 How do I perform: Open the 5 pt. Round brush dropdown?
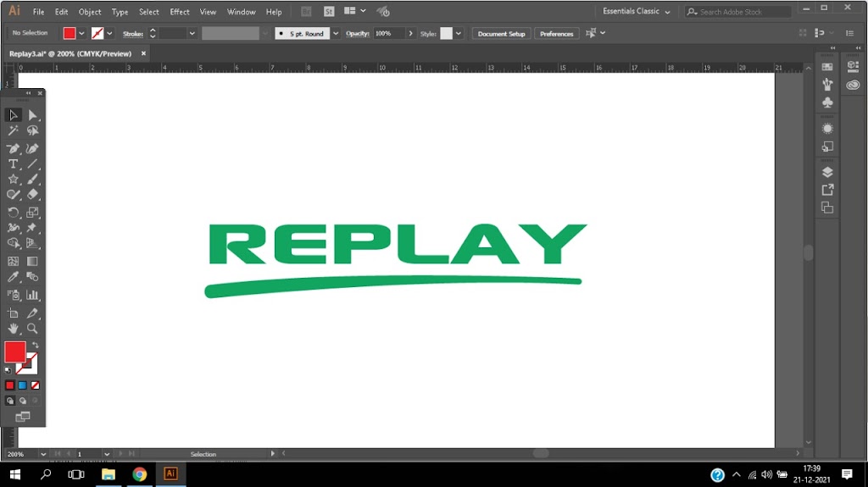336,34
